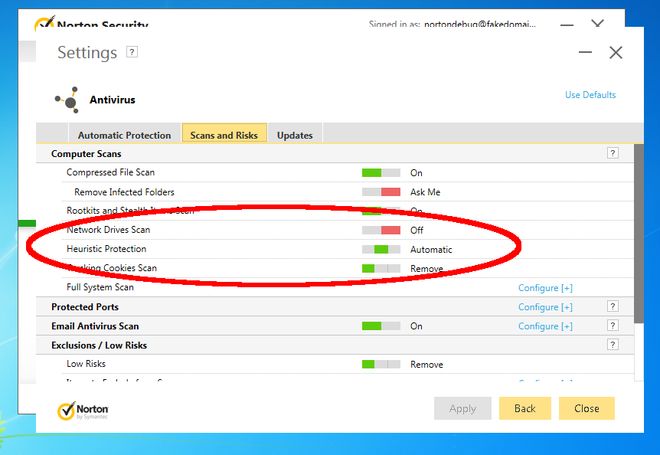
Task: Open Settings help question mark icon
Action: tap(132, 52)
